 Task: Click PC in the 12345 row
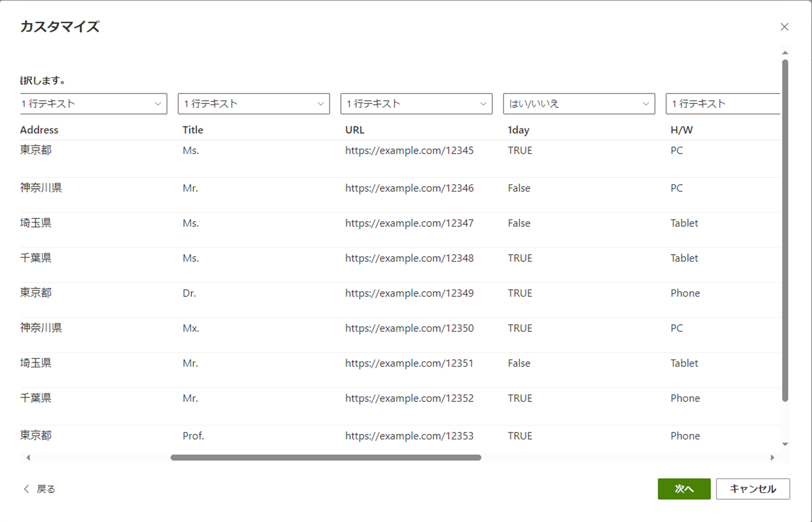click(x=677, y=150)
